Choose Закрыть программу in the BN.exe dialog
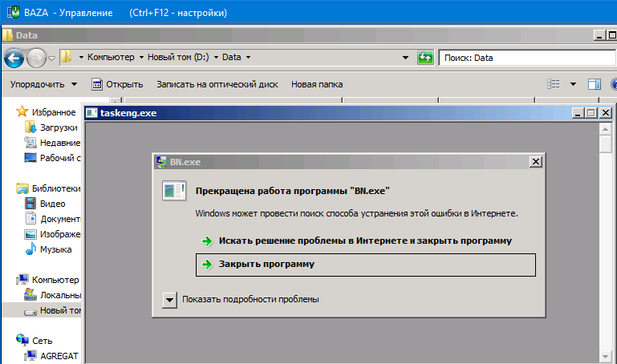The image size is (617, 364). (x=366, y=265)
